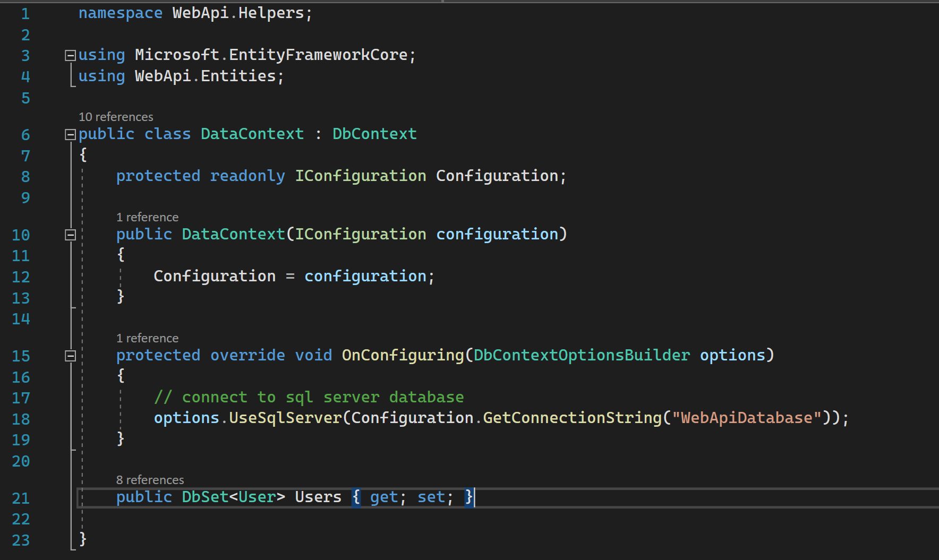939x560 pixels.
Task: Show "1 reference" above the OnConfiguring method
Action: click(147, 338)
